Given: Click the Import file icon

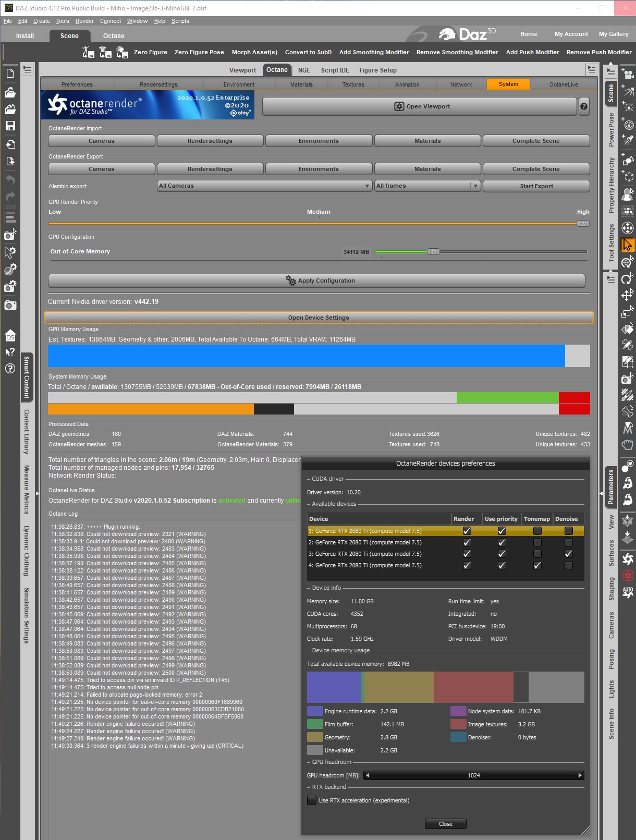Looking at the screenshot, I should [10, 144].
